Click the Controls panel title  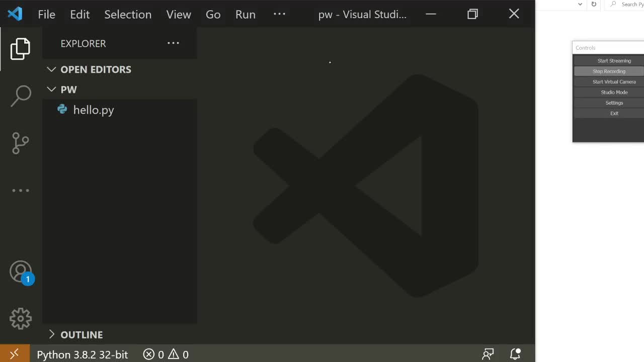tap(586, 48)
